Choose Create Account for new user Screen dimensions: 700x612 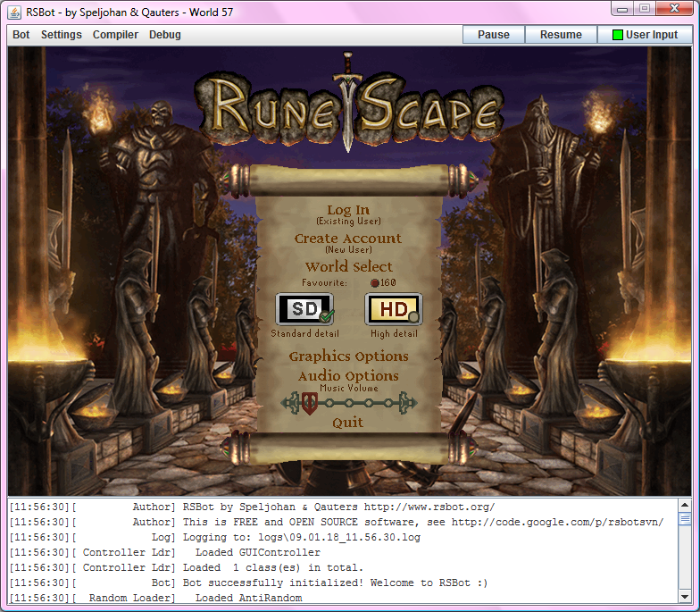tap(348, 243)
